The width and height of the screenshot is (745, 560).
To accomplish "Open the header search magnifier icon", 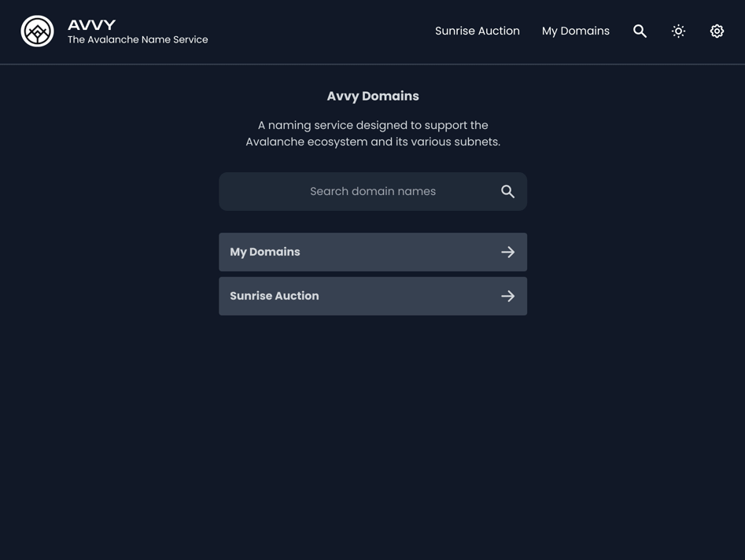I will coord(640,31).
